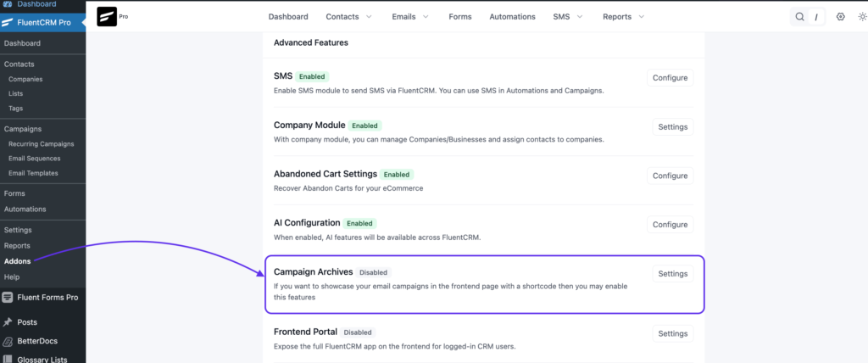The height and width of the screenshot is (363, 868).
Task: Open Recurring Campaigns in the sidebar
Action: coord(42,144)
